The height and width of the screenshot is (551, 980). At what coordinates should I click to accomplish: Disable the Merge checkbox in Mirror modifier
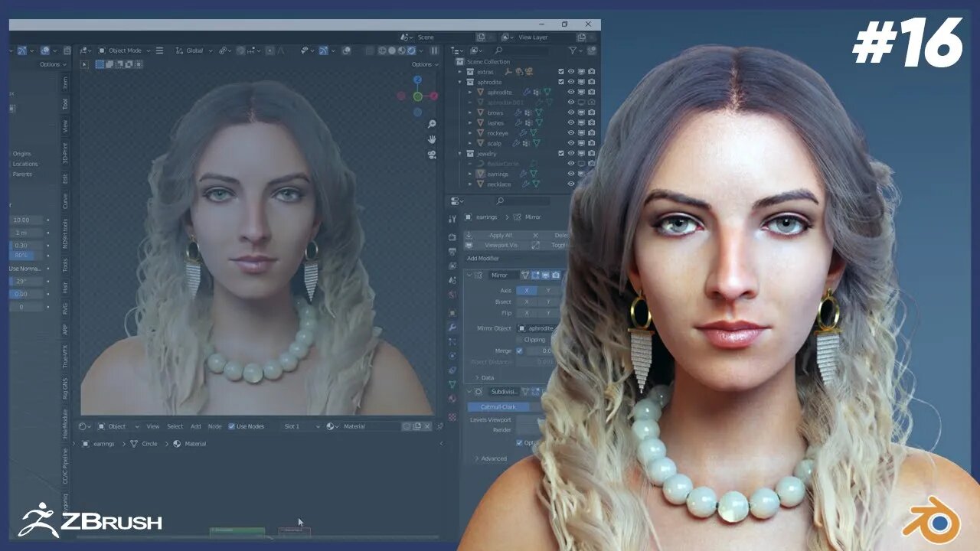click(x=520, y=350)
